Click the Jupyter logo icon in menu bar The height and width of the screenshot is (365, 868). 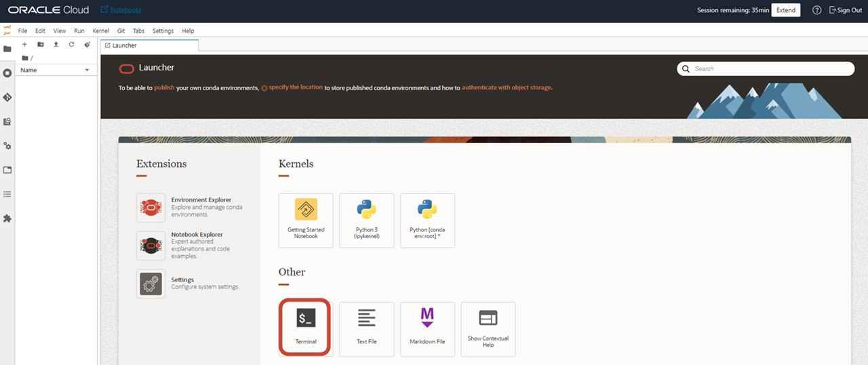pyautogui.click(x=7, y=31)
